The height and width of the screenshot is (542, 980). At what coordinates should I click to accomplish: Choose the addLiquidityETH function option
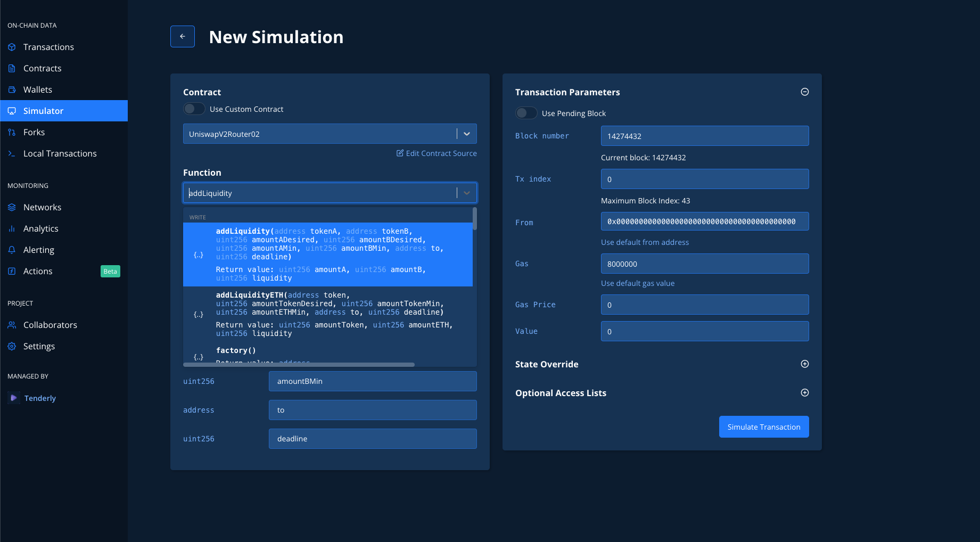328,314
